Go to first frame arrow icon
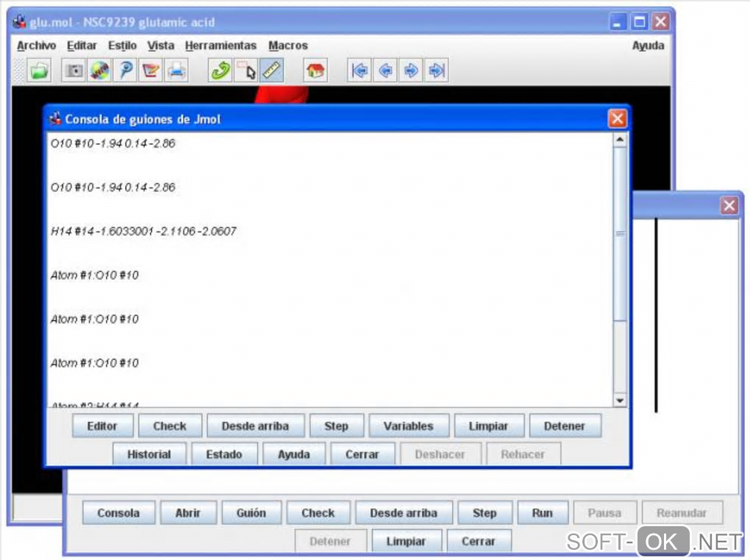The height and width of the screenshot is (560, 750). [x=360, y=71]
